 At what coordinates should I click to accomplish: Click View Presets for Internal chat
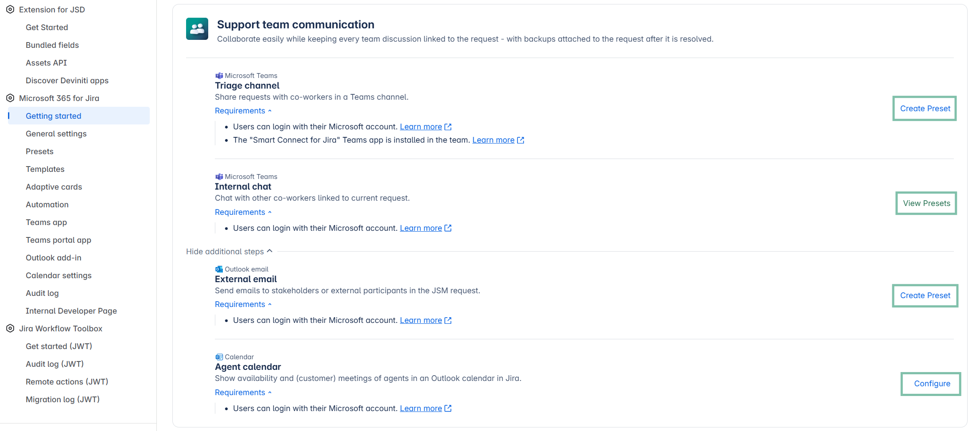coord(926,203)
